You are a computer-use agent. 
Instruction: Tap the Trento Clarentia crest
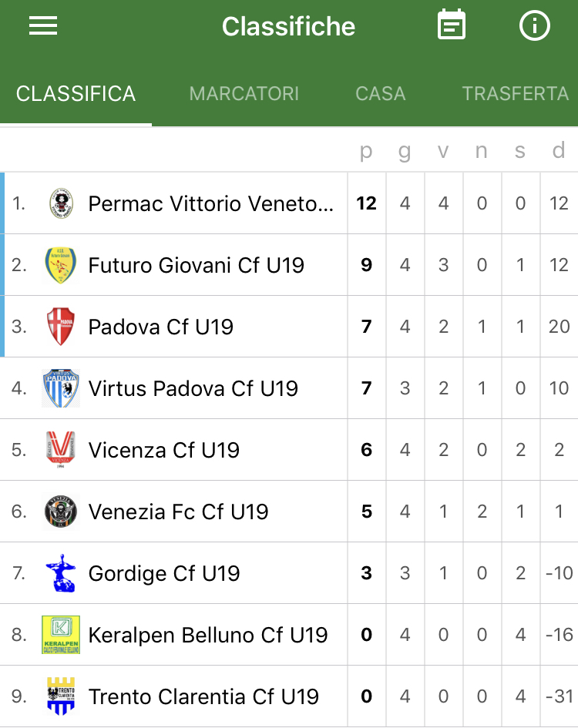point(61,696)
